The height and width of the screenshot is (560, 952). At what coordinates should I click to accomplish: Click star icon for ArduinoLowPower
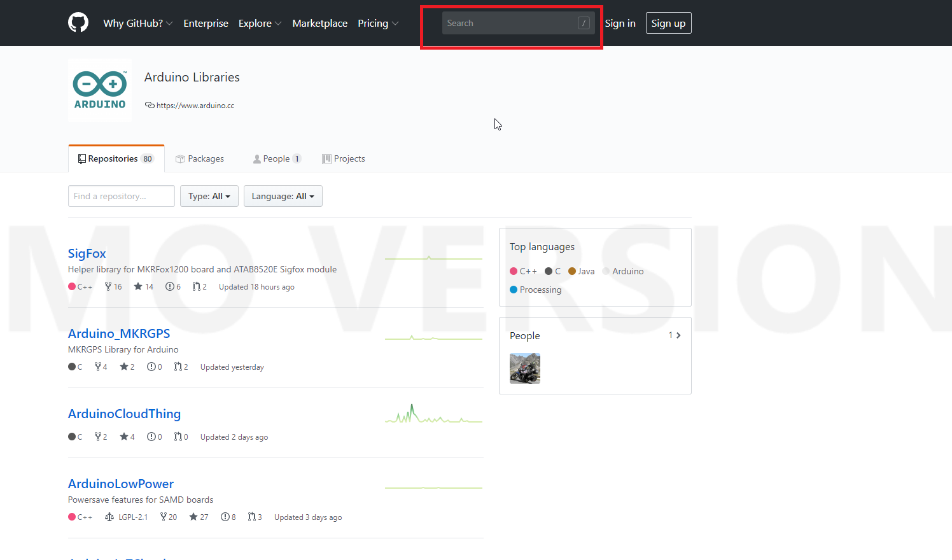(x=193, y=517)
